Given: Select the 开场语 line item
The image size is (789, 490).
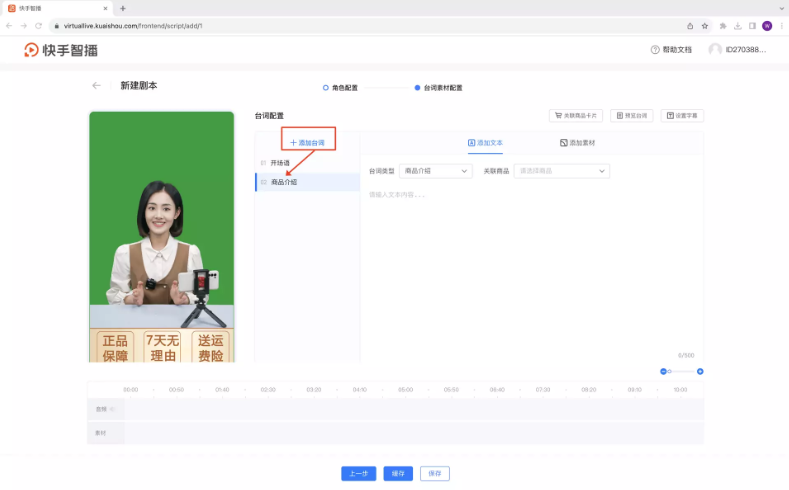Looking at the screenshot, I should (307, 163).
